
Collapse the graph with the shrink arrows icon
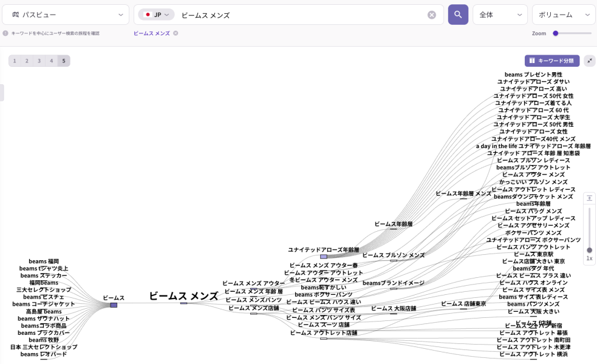589,61
